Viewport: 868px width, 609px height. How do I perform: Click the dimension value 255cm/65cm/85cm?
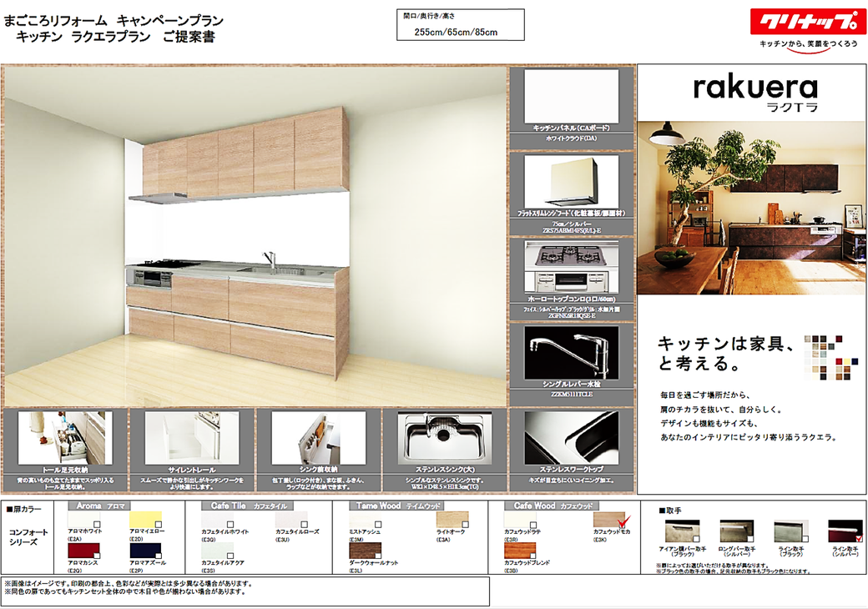tap(456, 32)
